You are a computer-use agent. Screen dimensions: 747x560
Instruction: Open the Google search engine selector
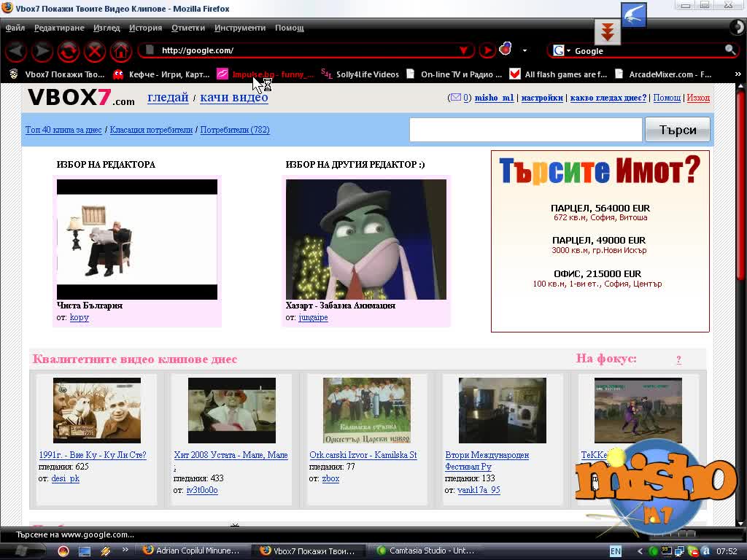(x=561, y=50)
